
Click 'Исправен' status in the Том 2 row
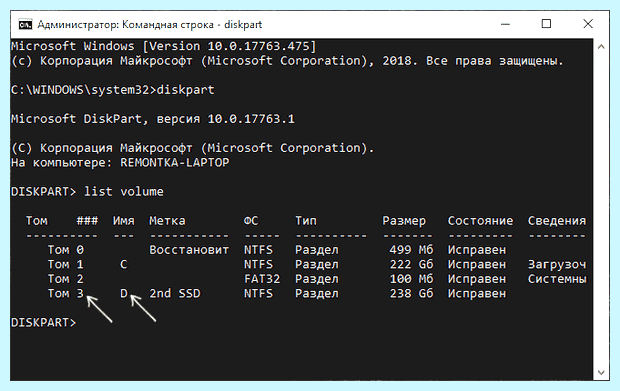point(476,279)
